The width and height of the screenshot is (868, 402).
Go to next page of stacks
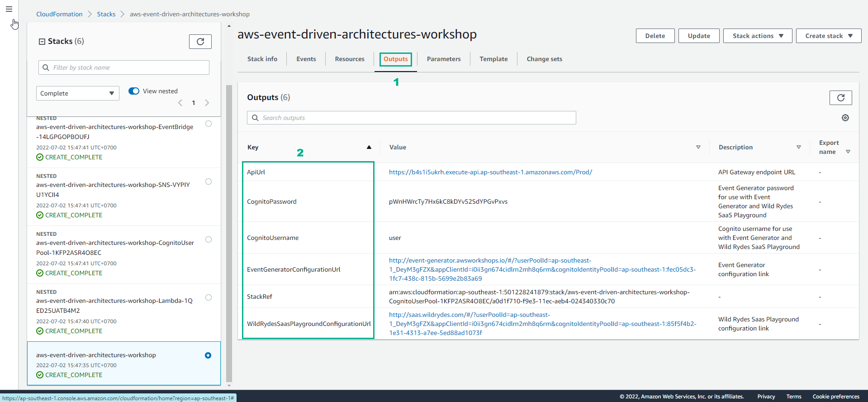[x=207, y=103]
